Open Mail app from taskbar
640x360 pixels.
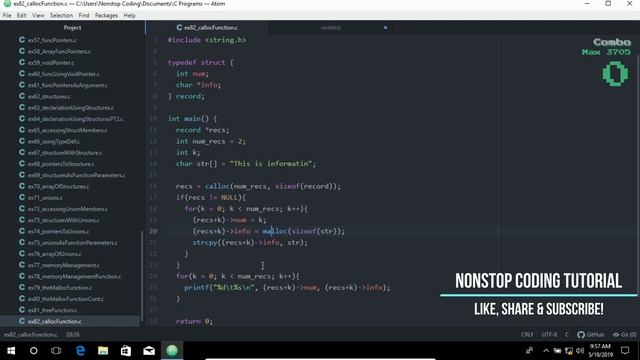point(149,351)
